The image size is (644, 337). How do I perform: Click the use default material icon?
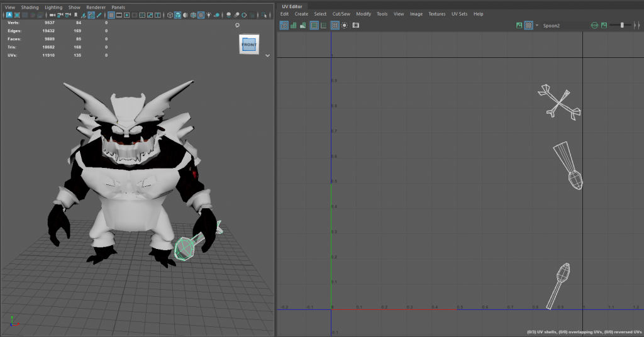point(186,15)
